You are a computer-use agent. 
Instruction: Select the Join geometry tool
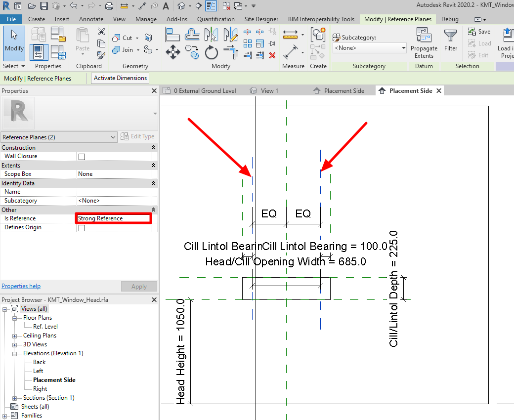coord(123,49)
